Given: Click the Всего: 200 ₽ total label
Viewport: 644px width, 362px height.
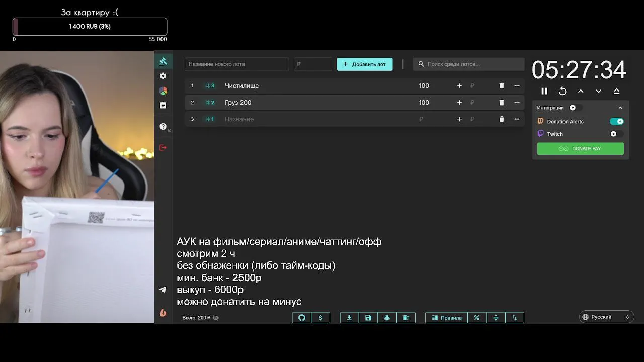Looking at the screenshot, I should (x=196, y=318).
